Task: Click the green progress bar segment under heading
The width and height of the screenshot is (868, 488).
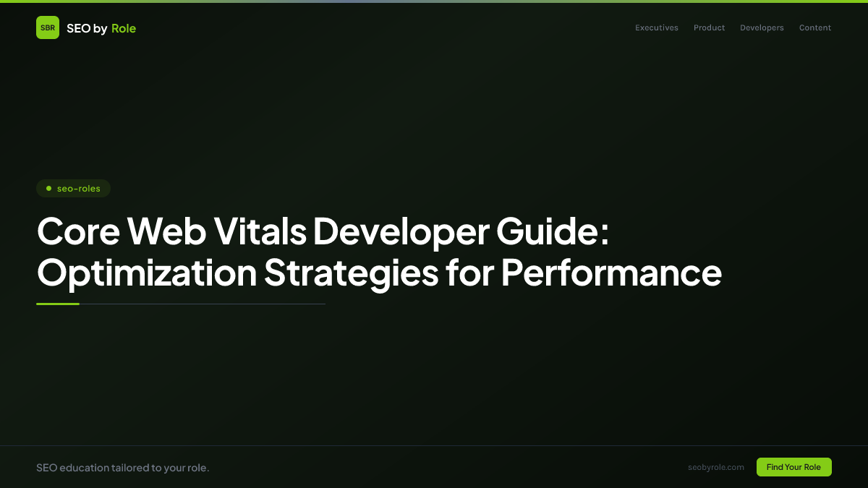Action: pyautogui.click(x=58, y=304)
